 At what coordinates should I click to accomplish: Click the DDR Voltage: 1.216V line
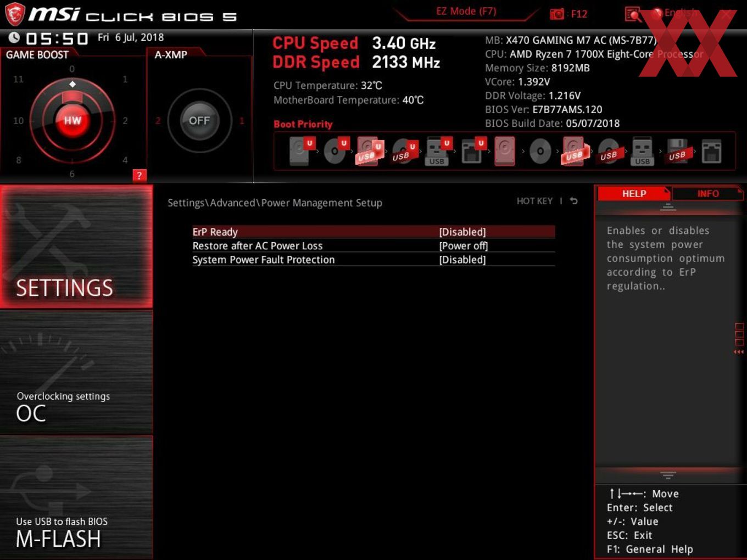(533, 96)
